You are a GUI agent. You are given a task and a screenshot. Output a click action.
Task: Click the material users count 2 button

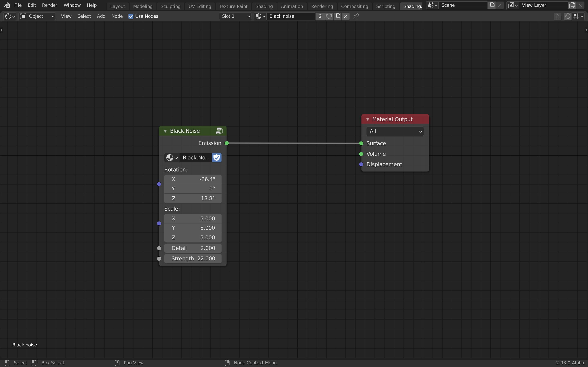(x=320, y=16)
